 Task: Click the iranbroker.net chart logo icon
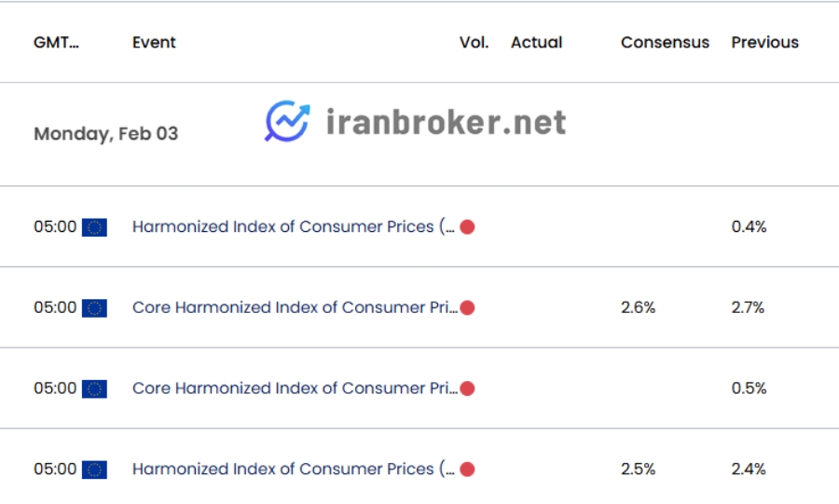288,121
